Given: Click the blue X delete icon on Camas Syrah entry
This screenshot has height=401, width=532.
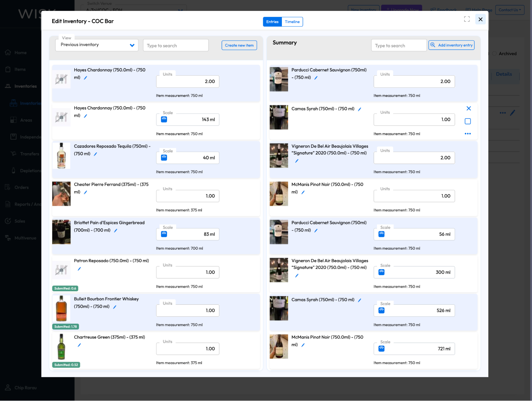Looking at the screenshot, I should 469,108.
